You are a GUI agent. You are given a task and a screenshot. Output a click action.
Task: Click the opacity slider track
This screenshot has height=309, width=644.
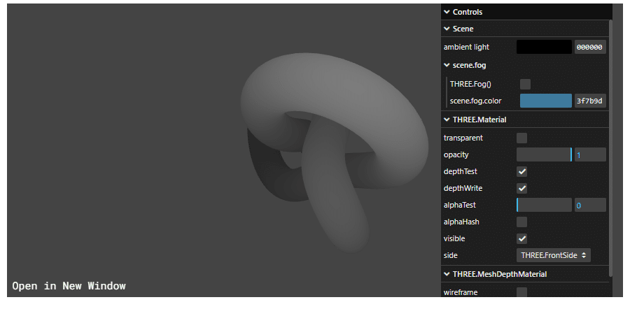544,154
